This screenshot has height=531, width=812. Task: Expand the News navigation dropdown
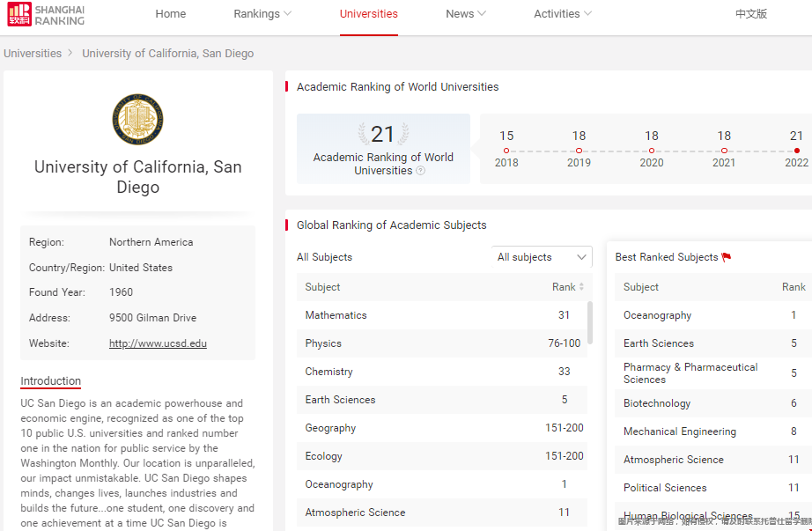click(x=466, y=14)
